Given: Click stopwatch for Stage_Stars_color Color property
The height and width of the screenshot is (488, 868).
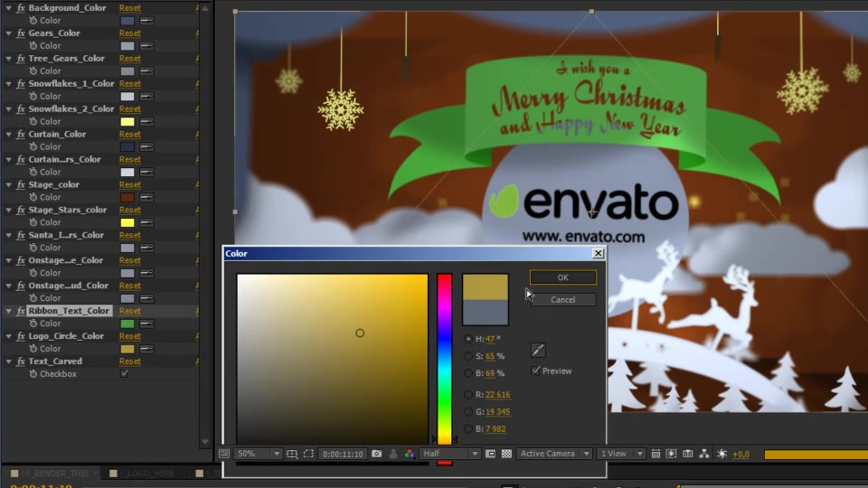Looking at the screenshot, I should click(33, 222).
